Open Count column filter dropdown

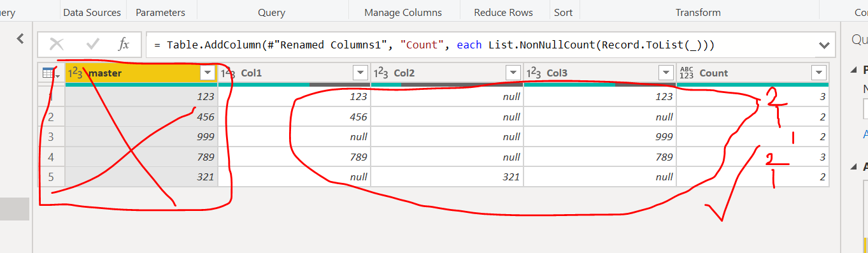[x=819, y=73]
